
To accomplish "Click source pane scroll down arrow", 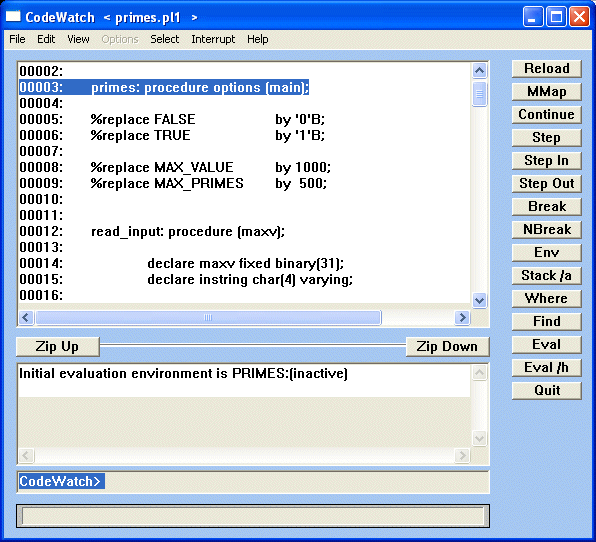I will [479, 301].
